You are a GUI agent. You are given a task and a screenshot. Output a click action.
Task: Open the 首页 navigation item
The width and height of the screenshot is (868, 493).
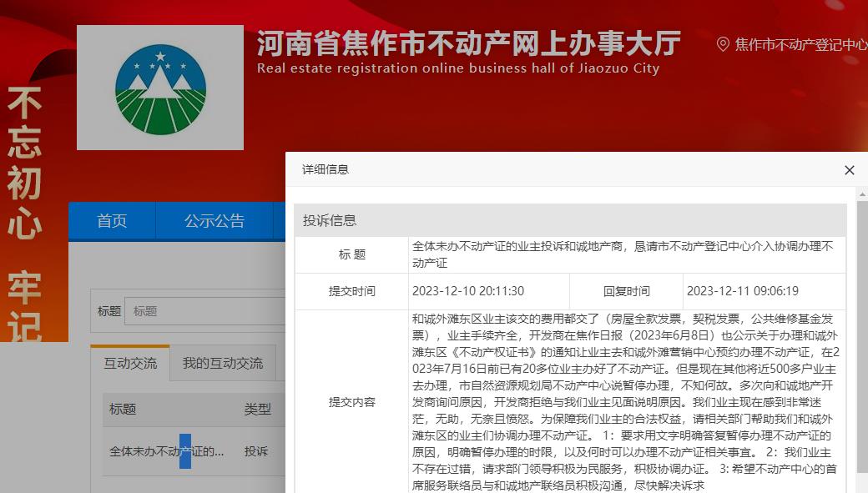pyautogui.click(x=112, y=221)
